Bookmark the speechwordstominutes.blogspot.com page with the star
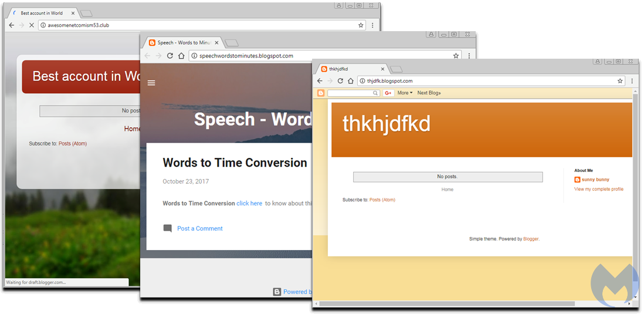The width and height of the screenshot is (644, 314). click(456, 56)
